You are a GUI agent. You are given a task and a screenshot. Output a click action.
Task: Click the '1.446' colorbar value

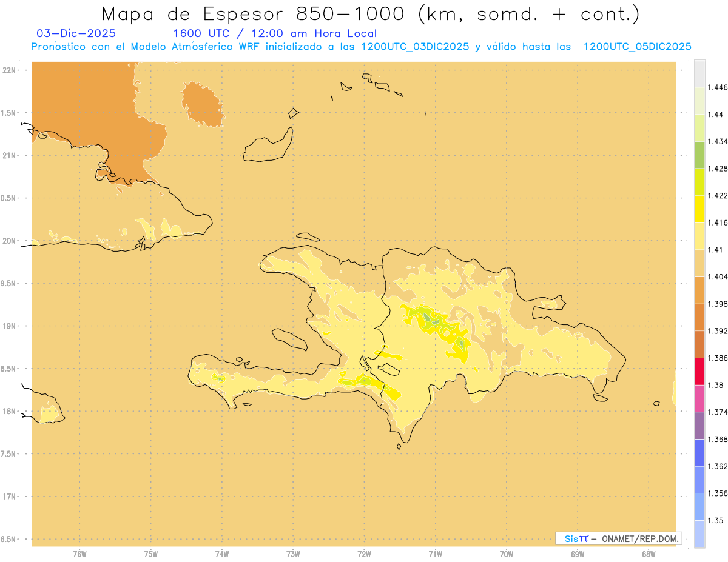click(719, 87)
